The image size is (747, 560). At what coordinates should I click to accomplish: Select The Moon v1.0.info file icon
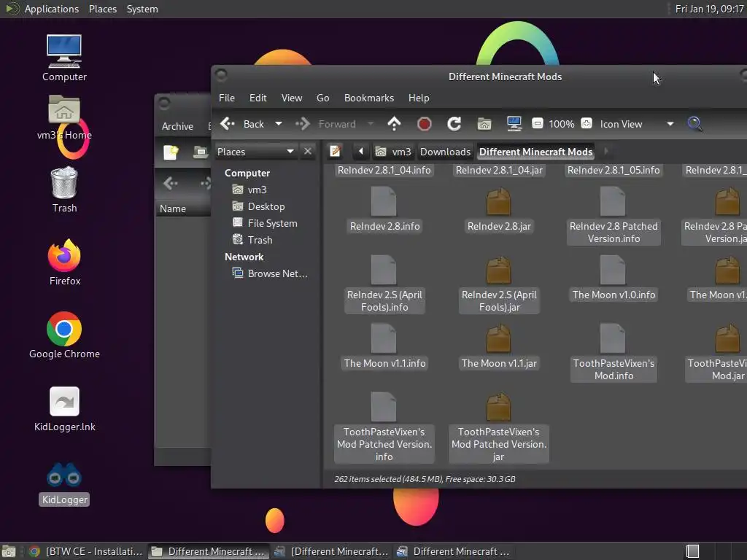click(613, 271)
